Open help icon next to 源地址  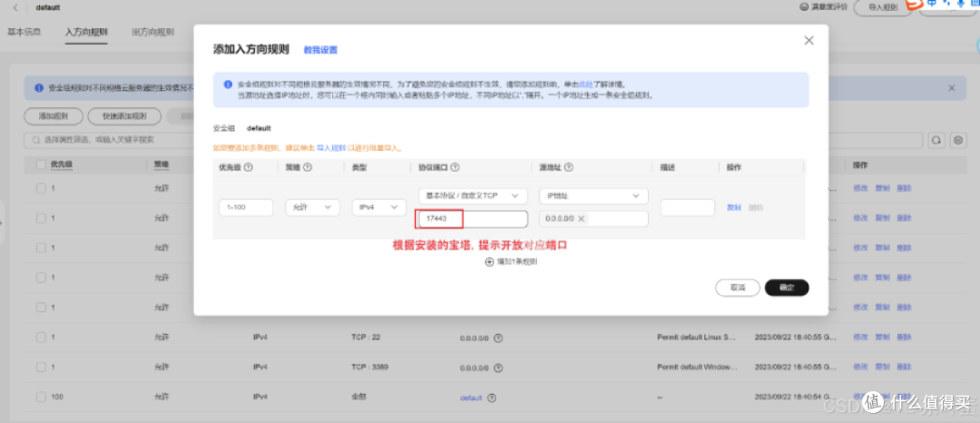pos(569,167)
